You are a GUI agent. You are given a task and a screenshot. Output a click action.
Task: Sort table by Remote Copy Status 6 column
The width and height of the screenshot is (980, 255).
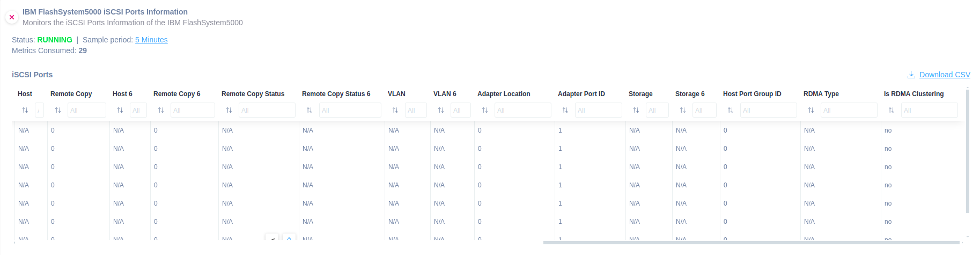tap(310, 110)
